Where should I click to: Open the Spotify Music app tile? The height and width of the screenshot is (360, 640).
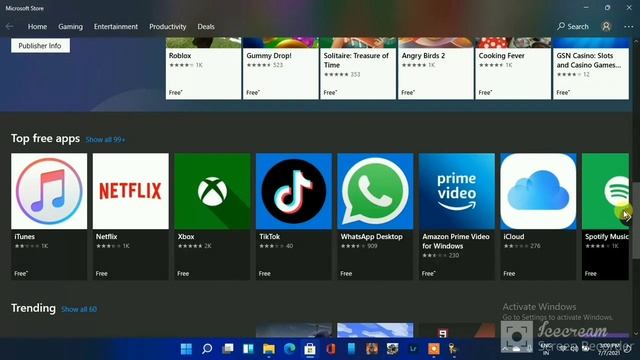pyautogui.click(x=605, y=216)
